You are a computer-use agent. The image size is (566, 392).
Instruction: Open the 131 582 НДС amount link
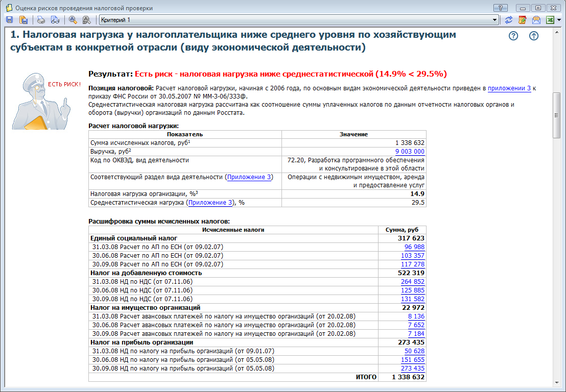point(413,299)
